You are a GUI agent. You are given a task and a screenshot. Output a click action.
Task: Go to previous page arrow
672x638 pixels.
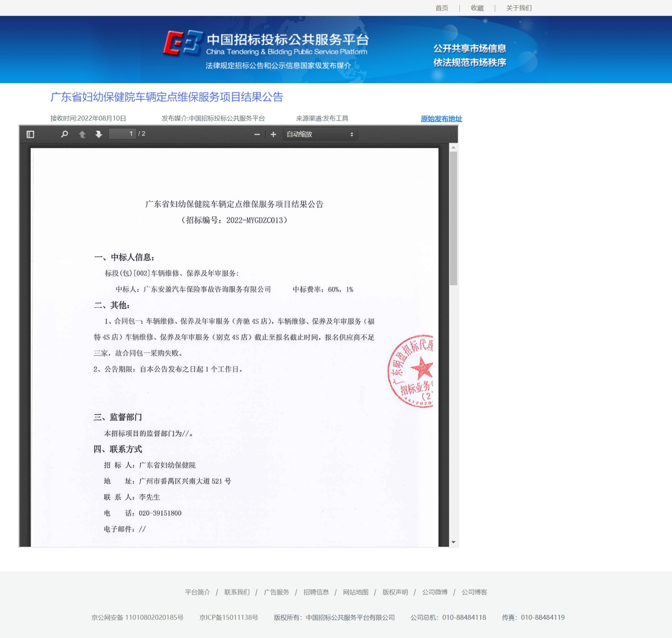click(x=82, y=134)
